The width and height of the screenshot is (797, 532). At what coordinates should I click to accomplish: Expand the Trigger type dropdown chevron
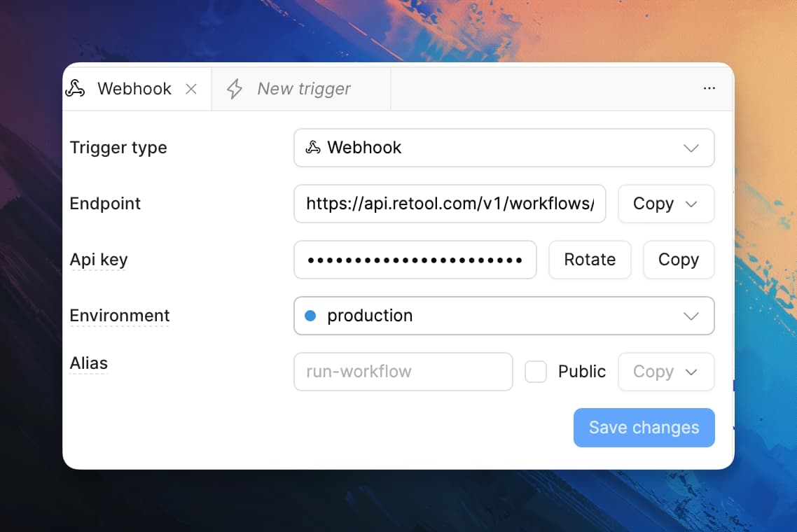point(691,148)
